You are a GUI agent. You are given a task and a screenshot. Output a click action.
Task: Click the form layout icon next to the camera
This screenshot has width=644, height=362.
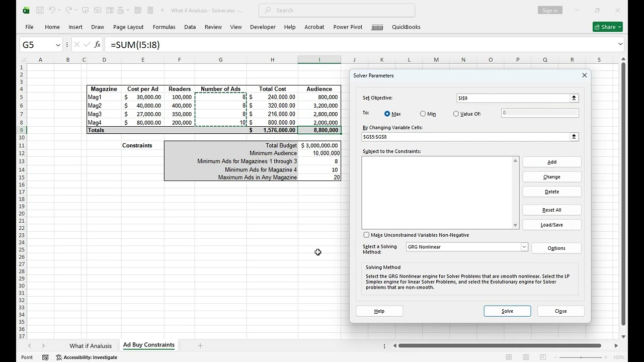tap(110, 10)
